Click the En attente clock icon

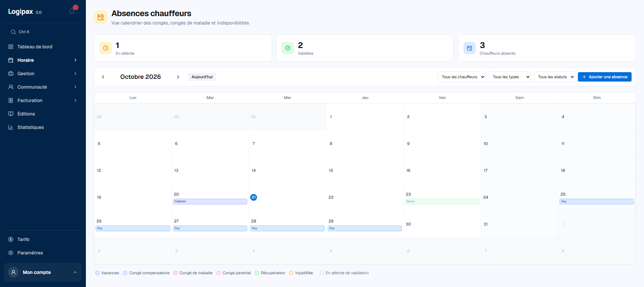click(106, 48)
